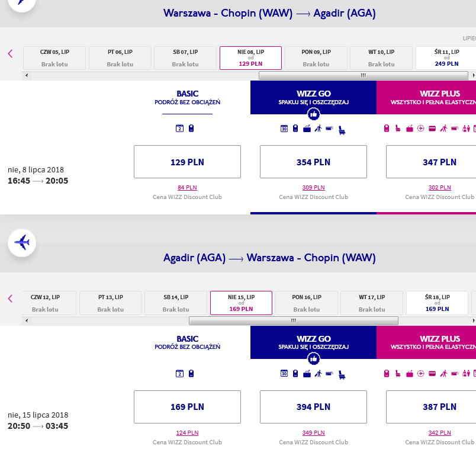The image size is (476, 449).
Task: Choose the BASIC fare for 169 PLN
Action: 187,407
